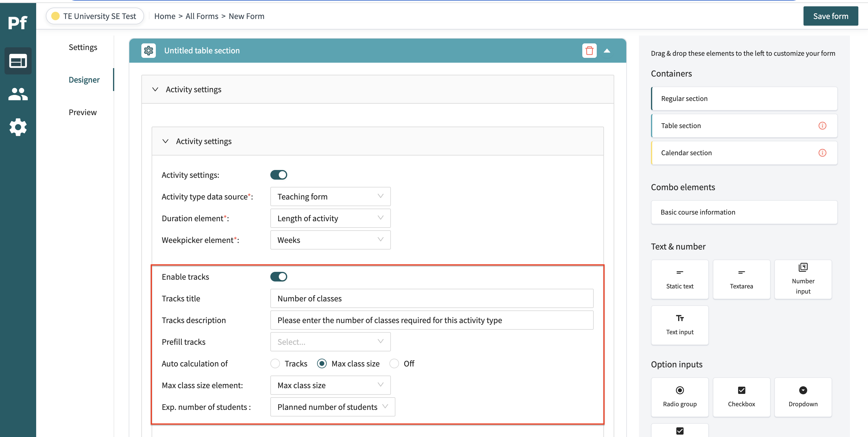Image resolution: width=868 pixels, height=437 pixels.
Task: Select the Tracks auto calculation radio
Action: tap(275, 363)
